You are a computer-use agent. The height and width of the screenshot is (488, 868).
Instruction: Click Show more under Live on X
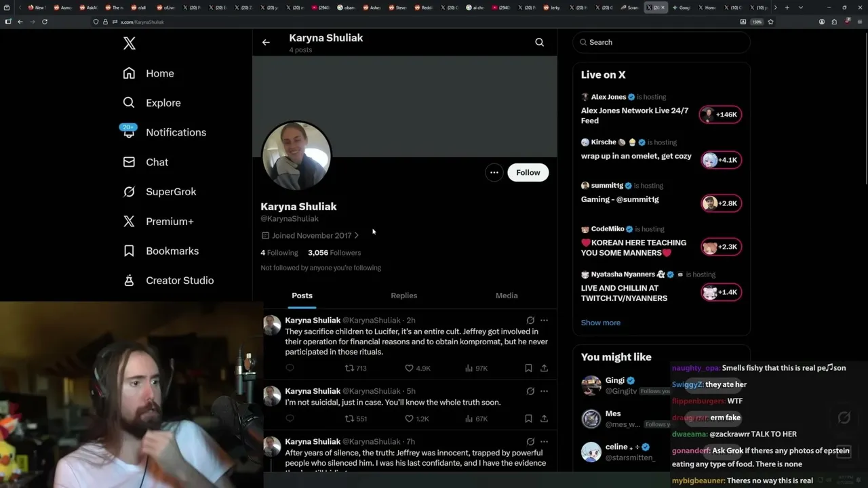(x=601, y=323)
